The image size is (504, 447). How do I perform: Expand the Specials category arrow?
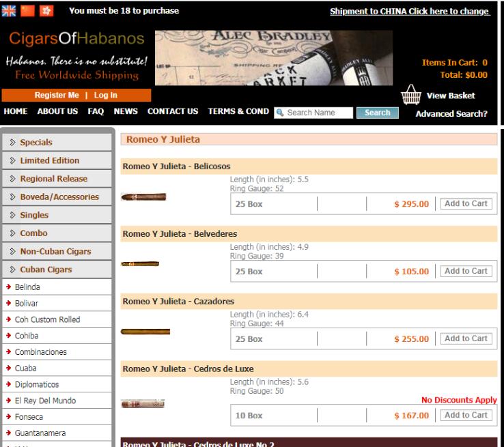point(12,142)
